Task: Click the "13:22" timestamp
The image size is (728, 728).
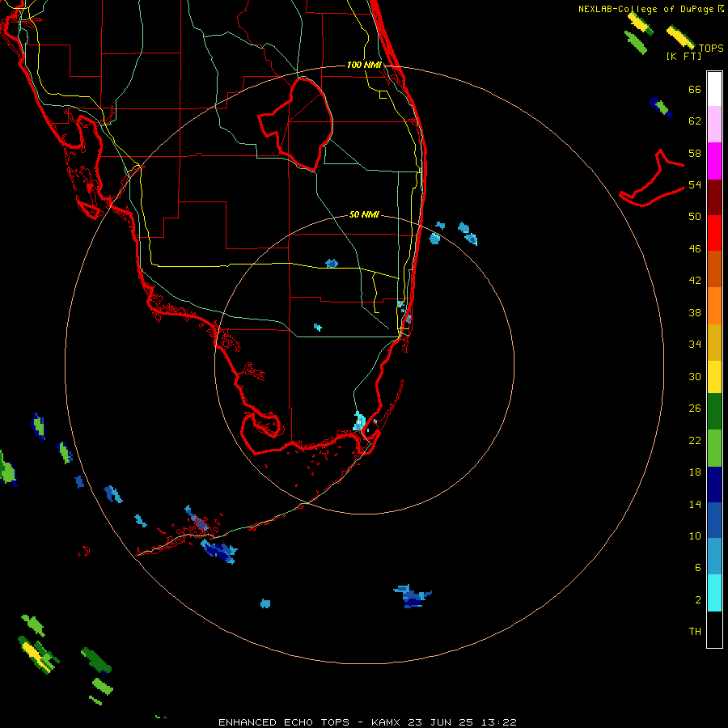Action: (x=497, y=722)
